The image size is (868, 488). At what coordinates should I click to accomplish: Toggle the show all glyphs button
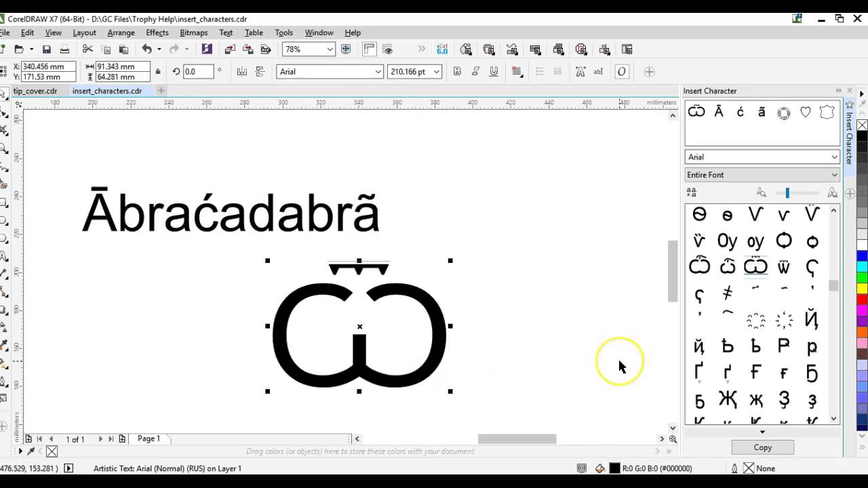692,193
